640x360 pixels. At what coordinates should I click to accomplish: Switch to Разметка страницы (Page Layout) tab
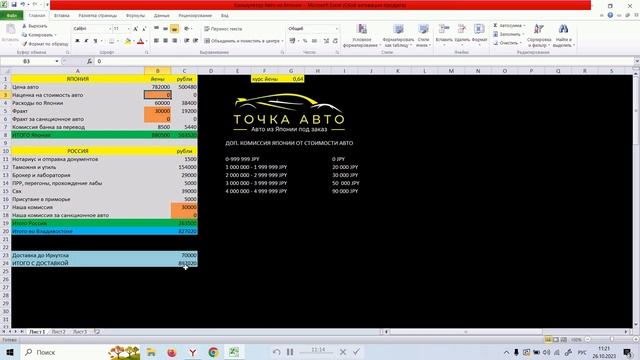98,16
